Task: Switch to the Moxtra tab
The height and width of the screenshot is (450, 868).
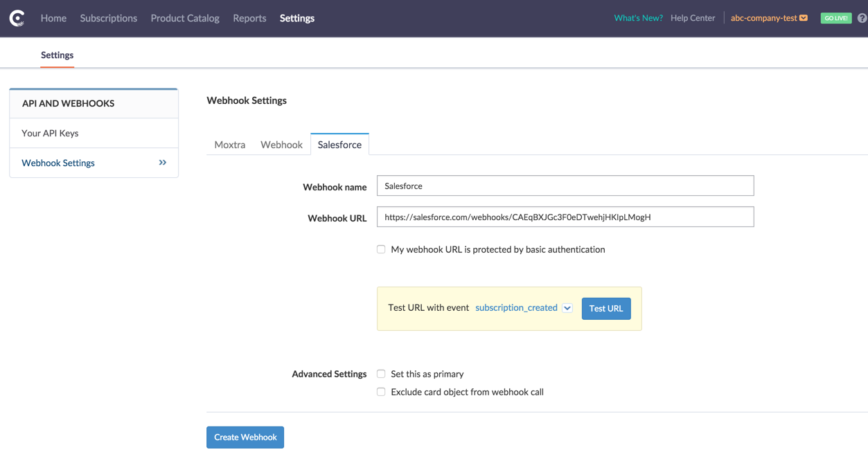Action: (x=230, y=145)
